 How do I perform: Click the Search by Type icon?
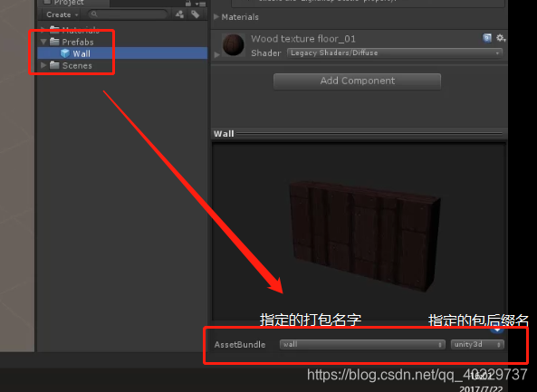coord(179,14)
